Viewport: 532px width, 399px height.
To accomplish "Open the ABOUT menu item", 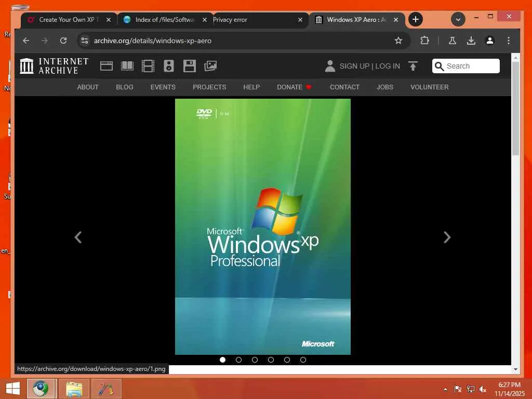I will click(x=87, y=87).
